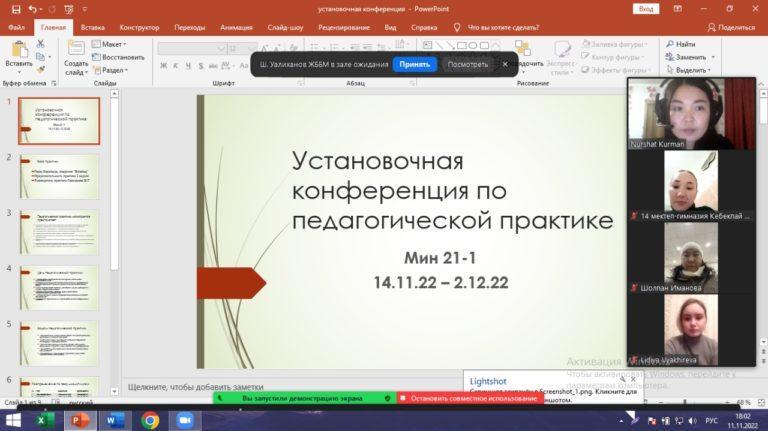Click the slide panel scrollbar down arrow

click(x=114, y=391)
